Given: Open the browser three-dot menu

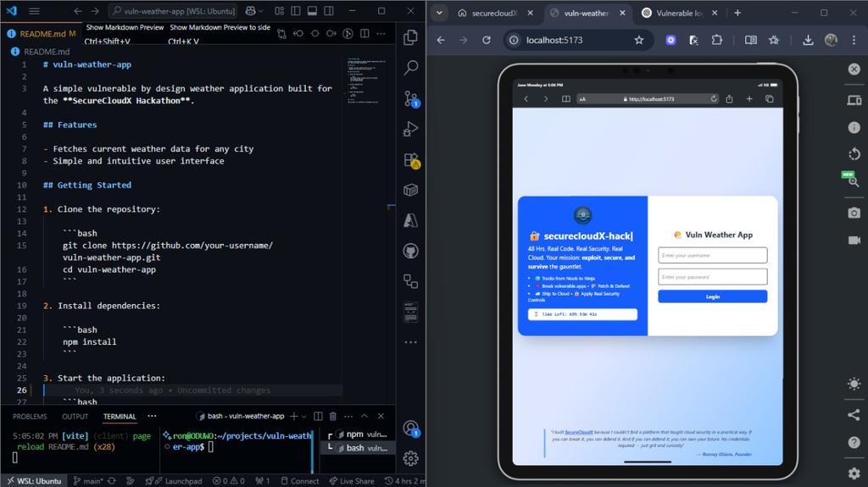Looking at the screenshot, I should 854,40.
